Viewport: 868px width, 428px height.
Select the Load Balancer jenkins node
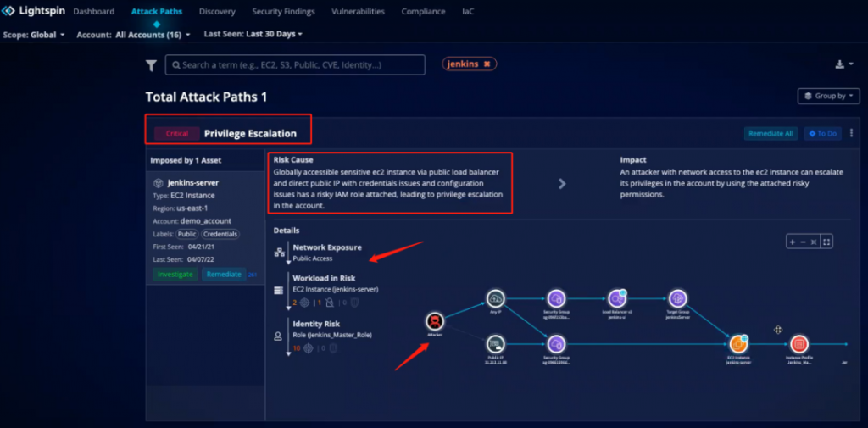pyautogui.click(x=617, y=299)
